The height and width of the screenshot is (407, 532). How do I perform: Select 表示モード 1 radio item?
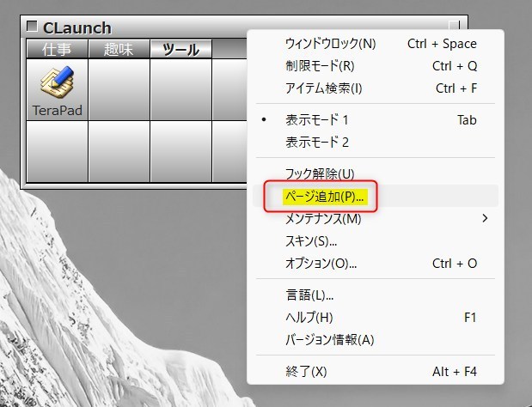click(376, 120)
